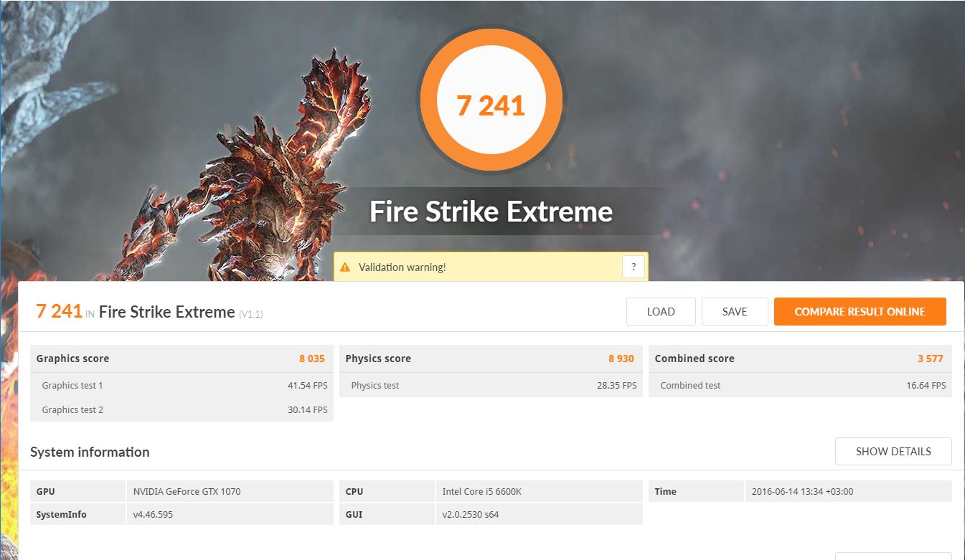Select the Combined test row
This screenshot has width=965, height=560.
point(801,385)
